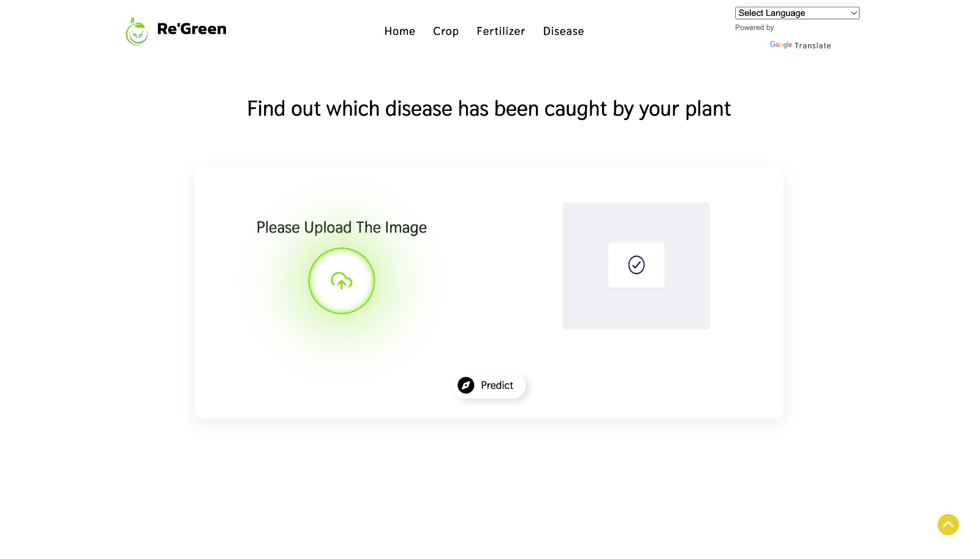Click the checkmark circle icon in the preview box

tap(636, 265)
